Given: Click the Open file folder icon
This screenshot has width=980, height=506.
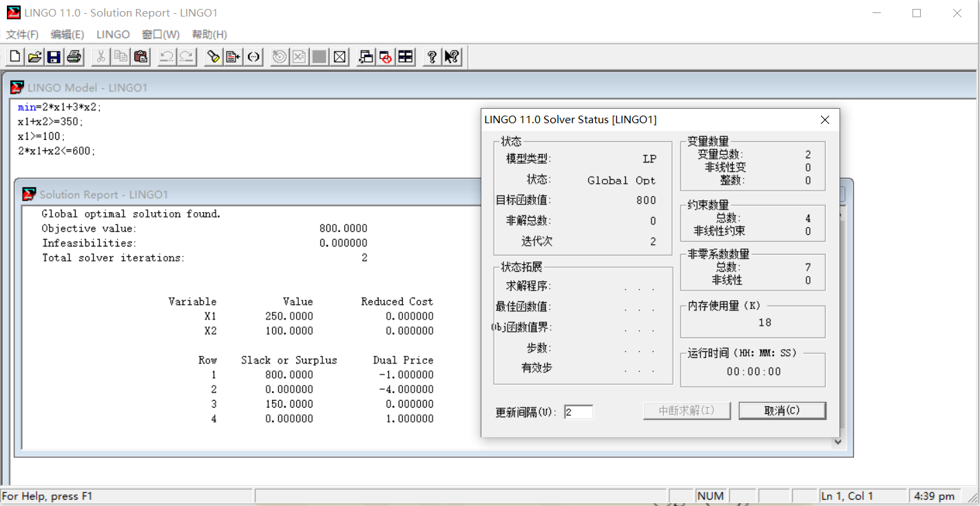Looking at the screenshot, I should pos(34,57).
